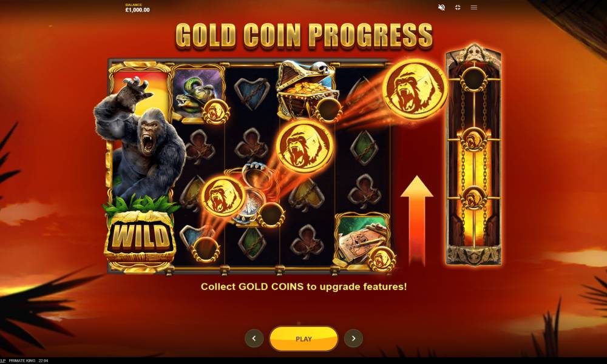
Task: Advance to next intro slide
Action: click(353, 339)
